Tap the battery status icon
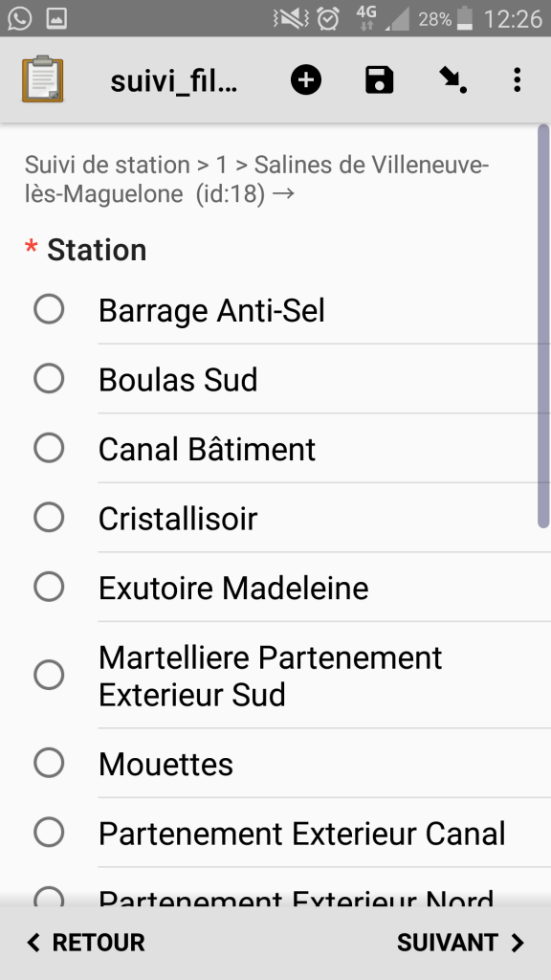Viewport: 551px width, 980px height. coord(464,19)
